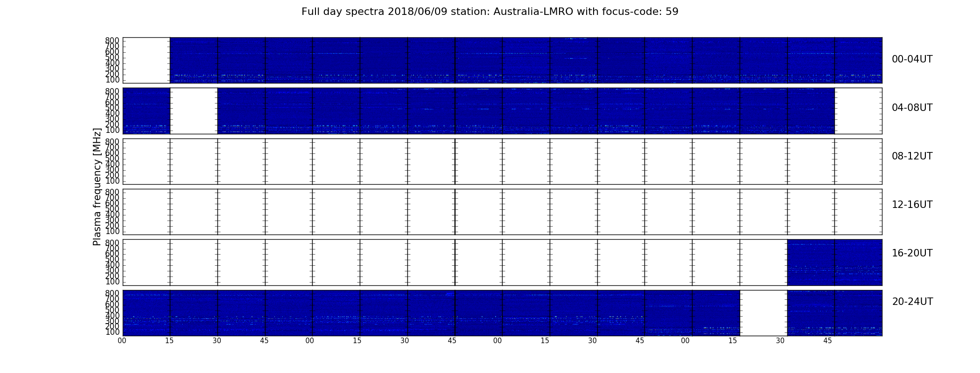Open the 20-24UT spectrogram panel
Screen dimensions: 980x373
coord(502,313)
